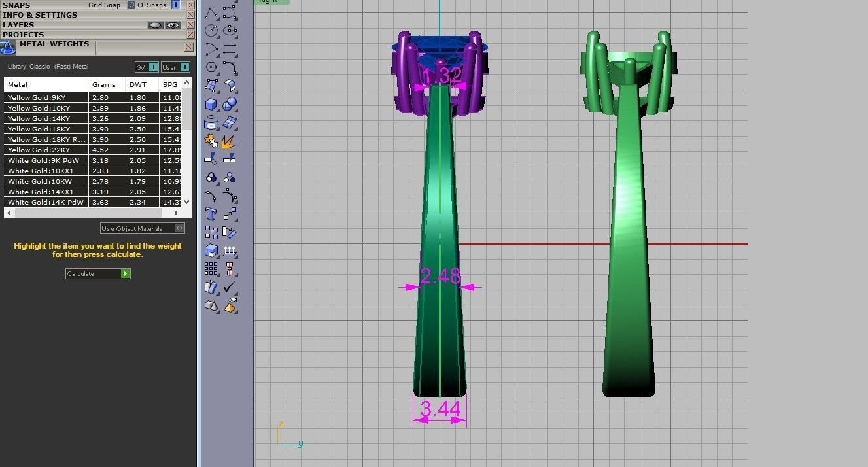Select the Surface from corner points tool
The height and width of the screenshot is (467, 868).
[212, 86]
